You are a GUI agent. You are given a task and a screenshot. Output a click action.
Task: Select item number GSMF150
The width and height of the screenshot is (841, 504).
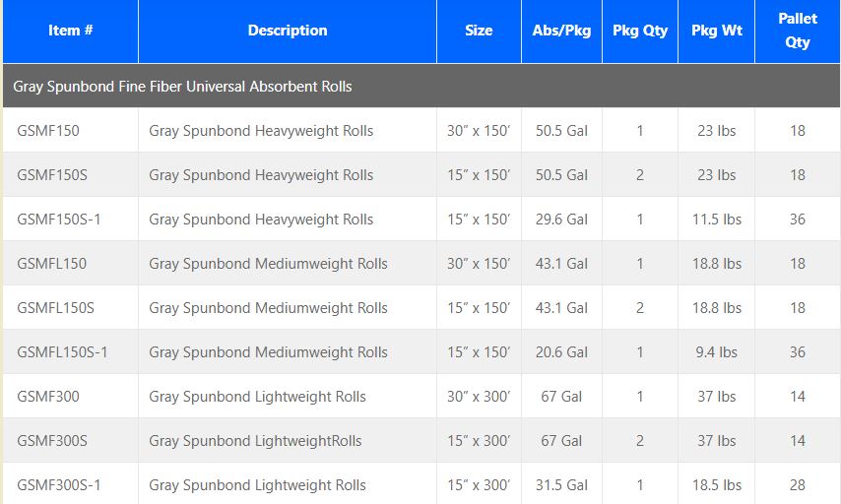click(x=48, y=131)
